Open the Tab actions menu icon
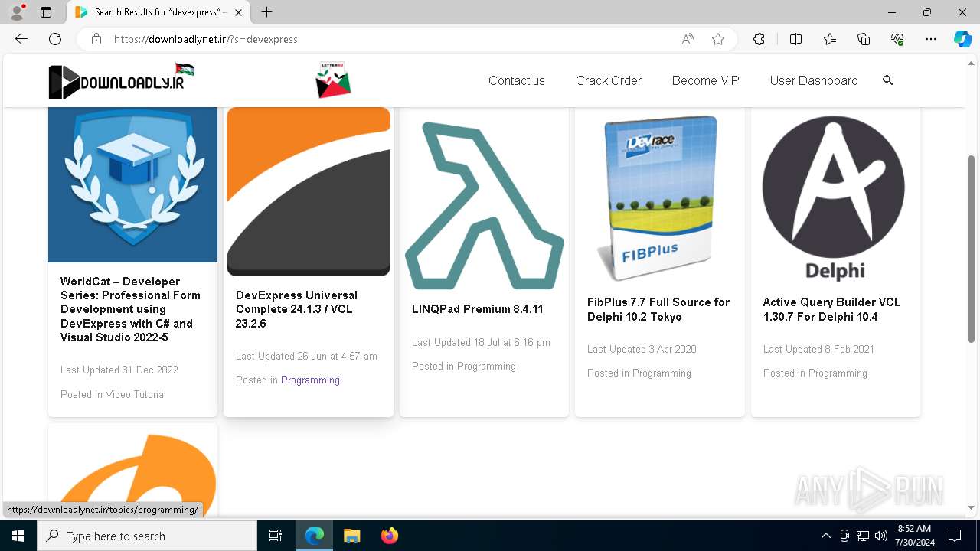The width and height of the screenshot is (980, 551). point(46,12)
